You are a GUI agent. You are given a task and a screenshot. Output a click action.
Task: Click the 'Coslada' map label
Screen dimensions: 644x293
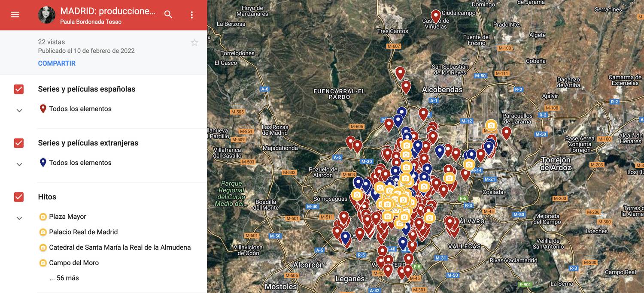pyautogui.click(x=492, y=192)
